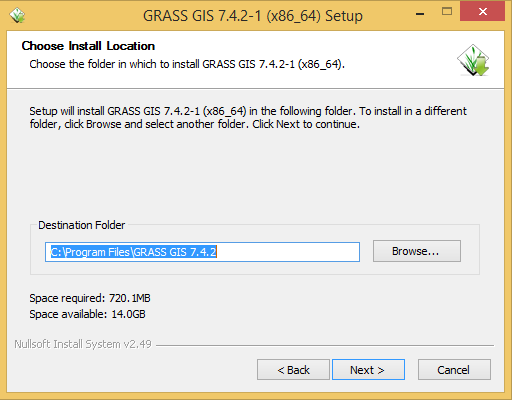Viewport: 512px width, 400px height.
Task: Click the Destination Folder path field
Action: coord(202,252)
